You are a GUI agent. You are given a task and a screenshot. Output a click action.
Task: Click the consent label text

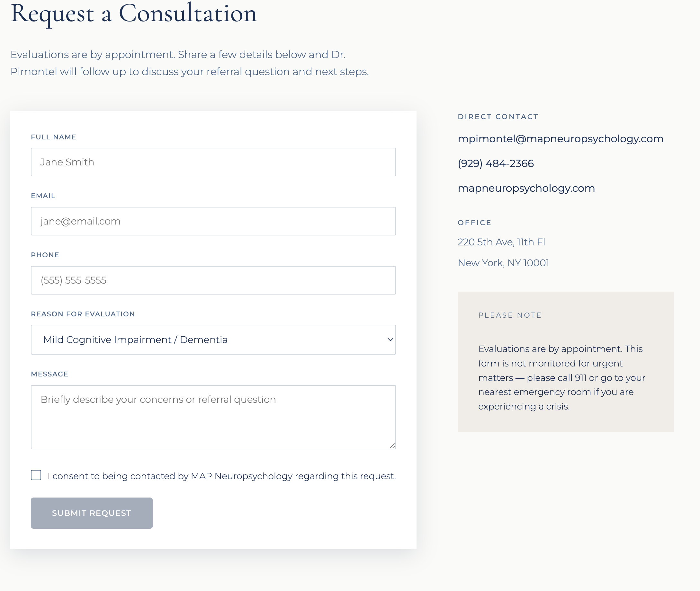click(x=221, y=476)
